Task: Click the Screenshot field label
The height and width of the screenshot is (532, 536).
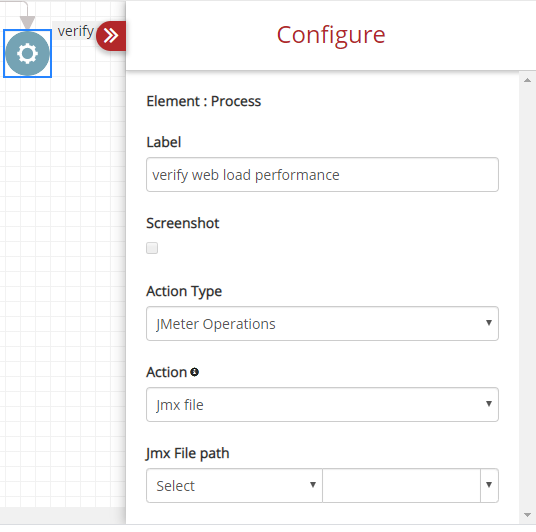Action: [183, 223]
